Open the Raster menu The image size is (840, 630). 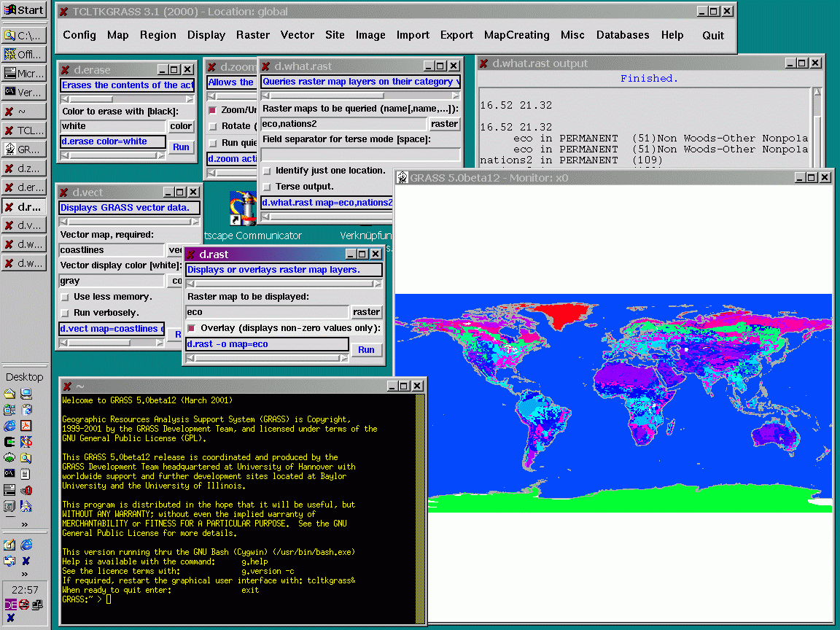tap(252, 35)
